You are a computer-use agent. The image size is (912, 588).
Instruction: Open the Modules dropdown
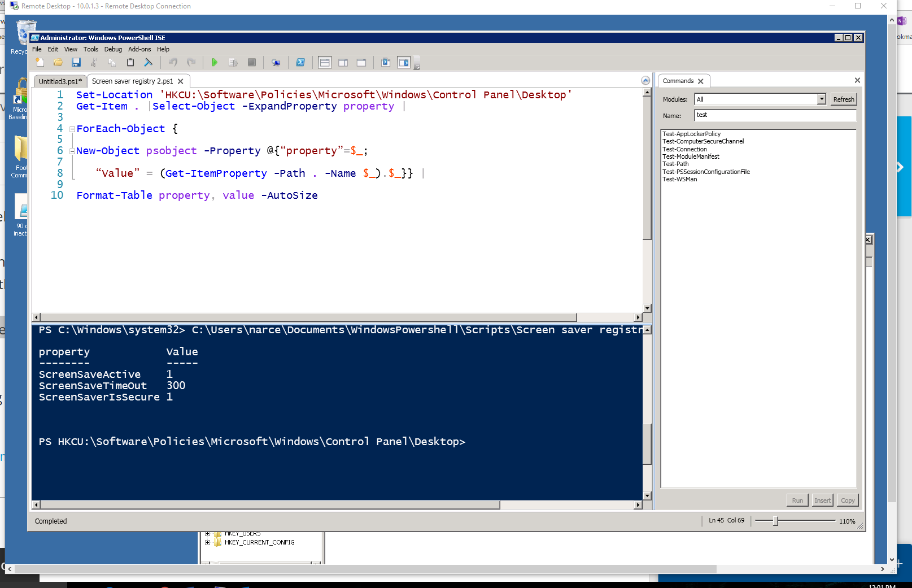822,99
